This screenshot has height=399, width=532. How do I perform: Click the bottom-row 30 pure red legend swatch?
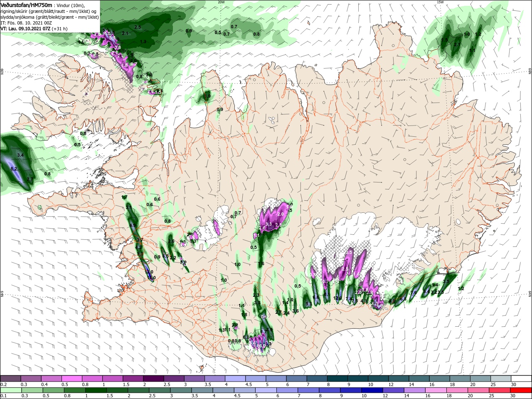(521, 390)
